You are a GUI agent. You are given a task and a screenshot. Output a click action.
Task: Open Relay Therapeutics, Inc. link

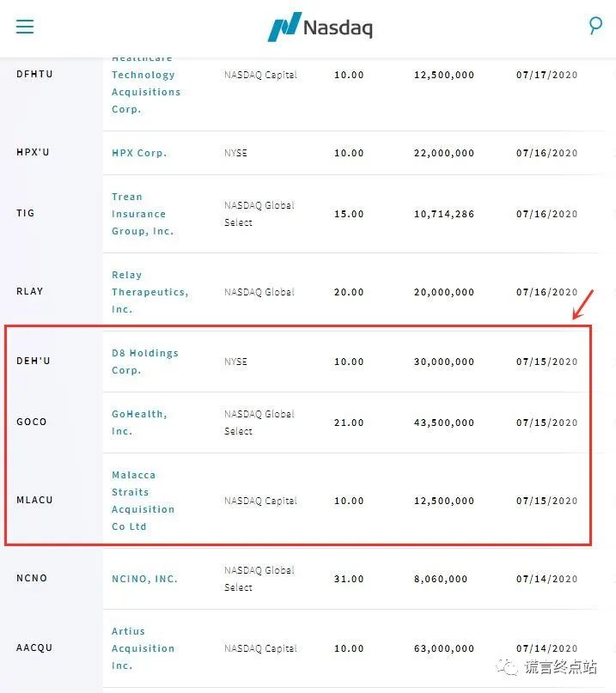point(149,292)
